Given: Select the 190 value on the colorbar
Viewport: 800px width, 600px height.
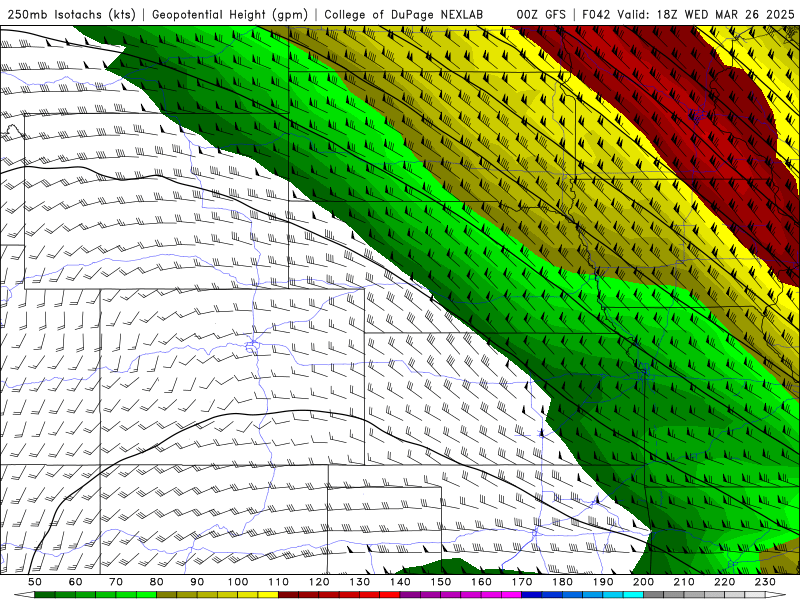Looking at the screenshot, I should 603,582.
